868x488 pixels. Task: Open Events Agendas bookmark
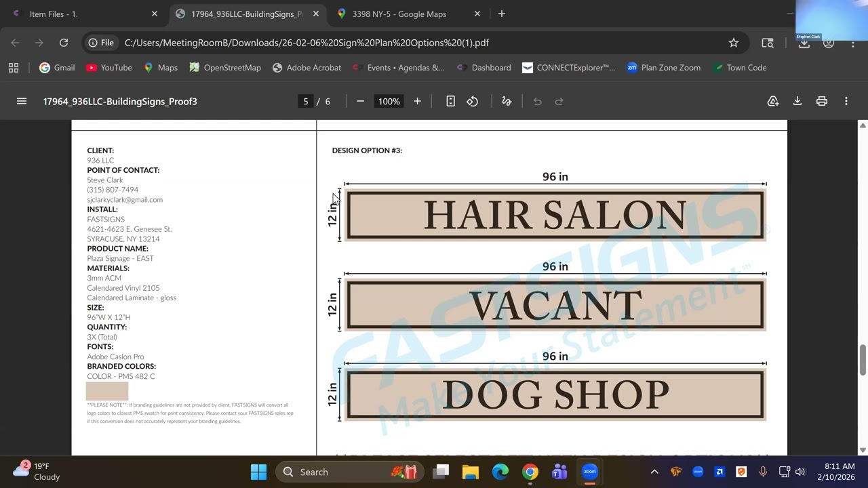click(x=398, y=68)
